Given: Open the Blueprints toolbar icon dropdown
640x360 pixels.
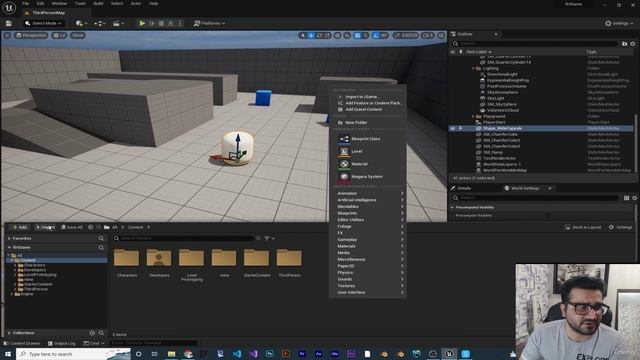Looking at the screenshot, I should coord(100,23).
